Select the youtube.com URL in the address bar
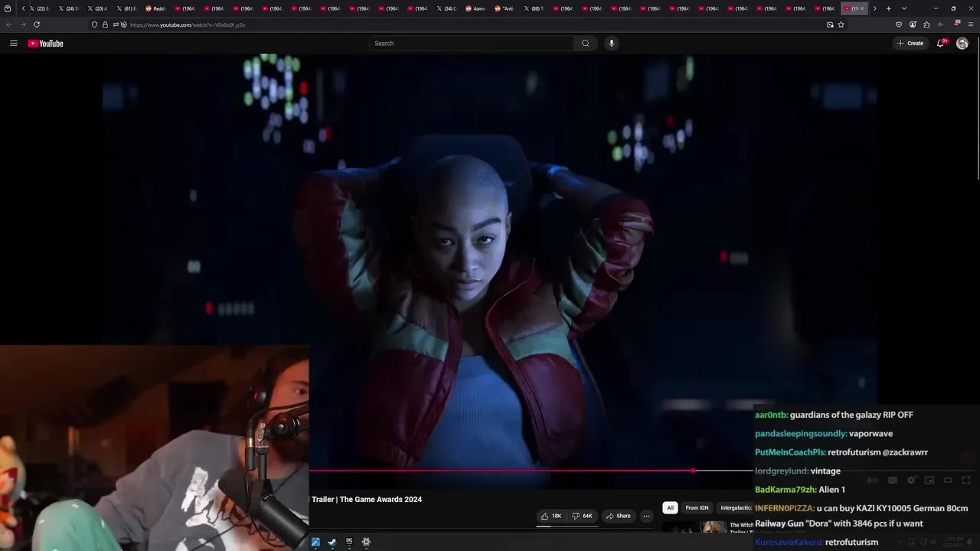 point(188,24)
